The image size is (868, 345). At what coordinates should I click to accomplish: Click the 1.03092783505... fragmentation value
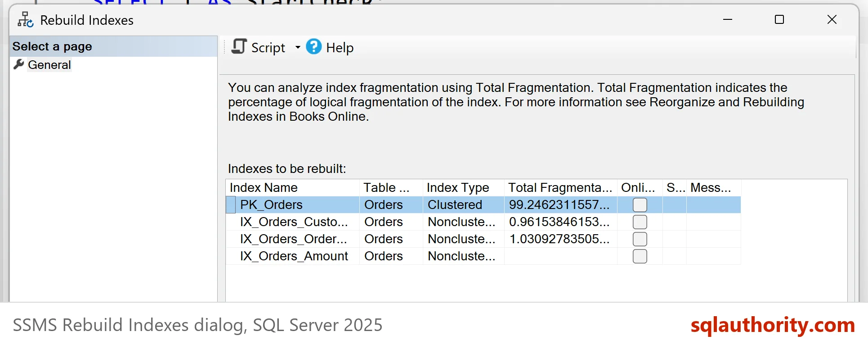(x=559, y=239)
